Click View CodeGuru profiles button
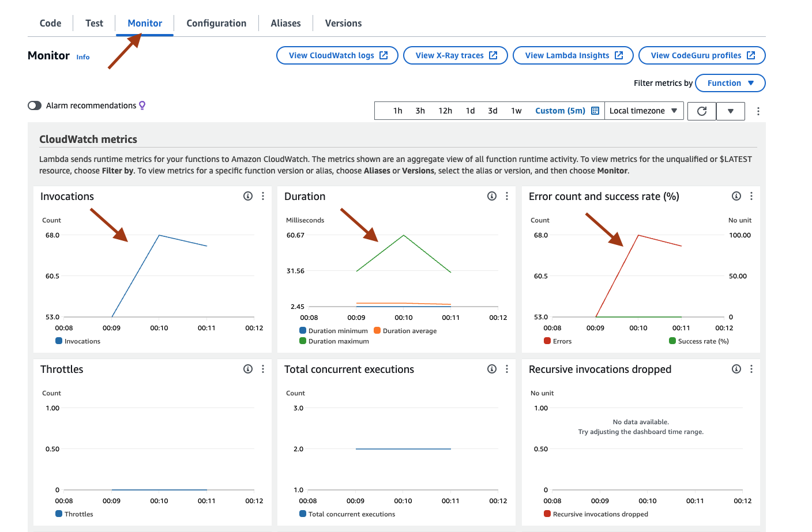The width and height of the screenshot is (812, 532). 702,55
